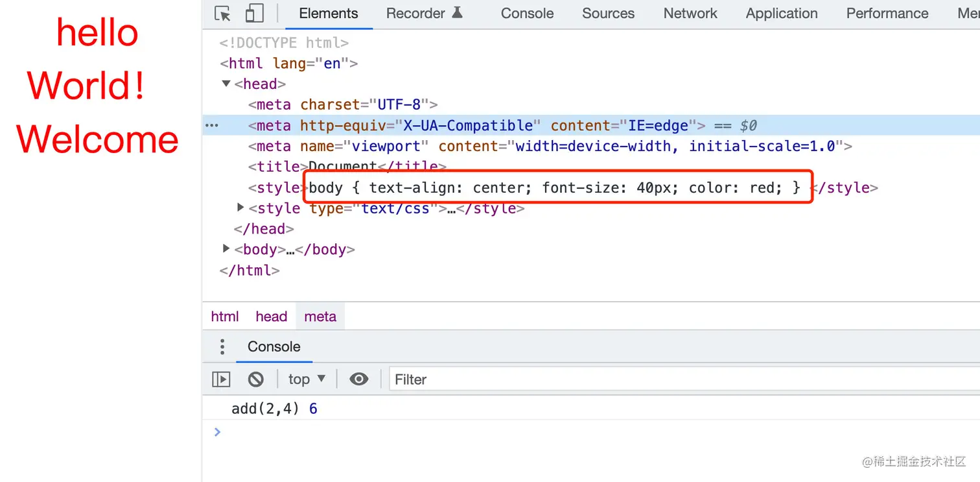Viewport: 980px width, 482px height.
Task: Go to the Application tab
Action: click(782, 14)
